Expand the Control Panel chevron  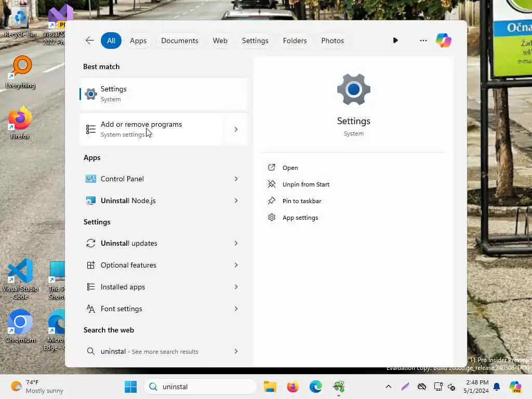pos(236,179)
